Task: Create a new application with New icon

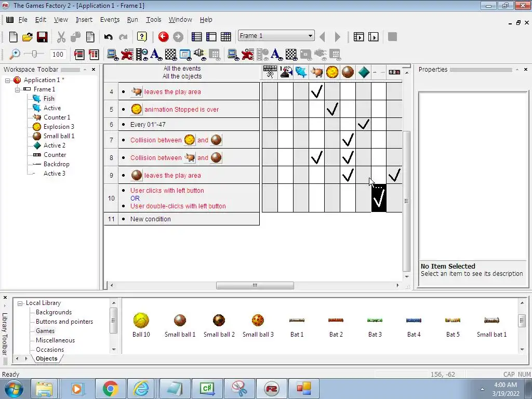Action: click(13, 37)
